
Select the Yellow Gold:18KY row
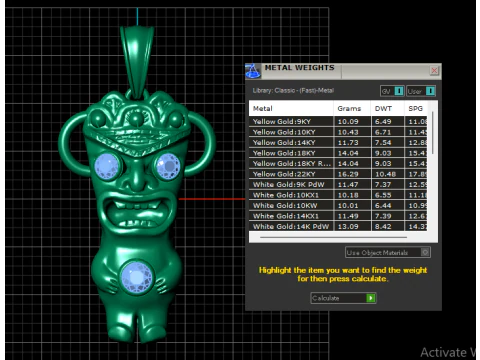tap(338, 153)
